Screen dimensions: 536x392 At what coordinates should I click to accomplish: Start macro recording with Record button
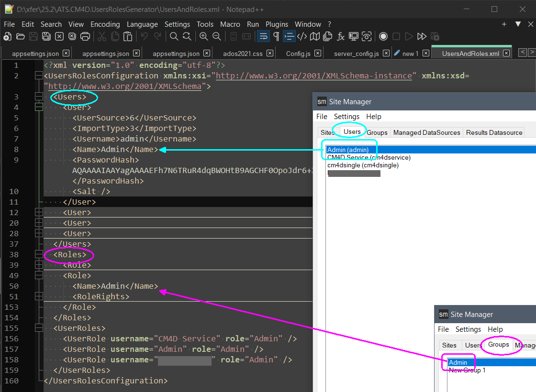(x=383, y=36)
